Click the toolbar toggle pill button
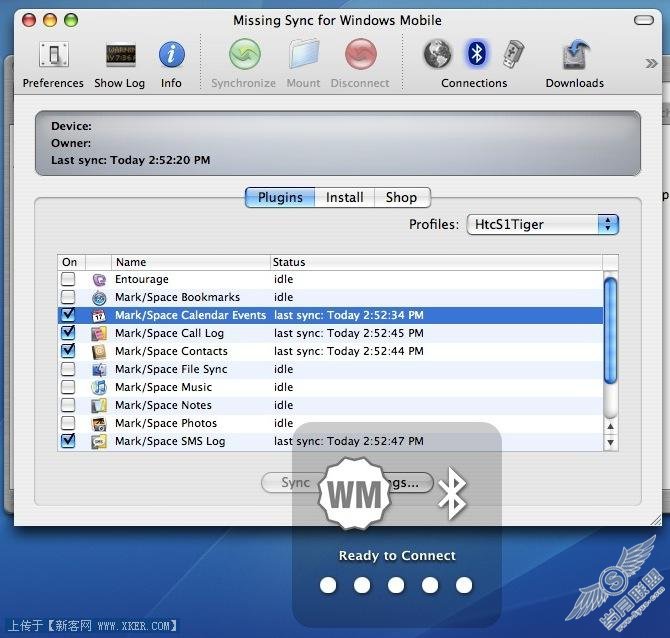The image size is (670, 638). [x=644, y=20]
